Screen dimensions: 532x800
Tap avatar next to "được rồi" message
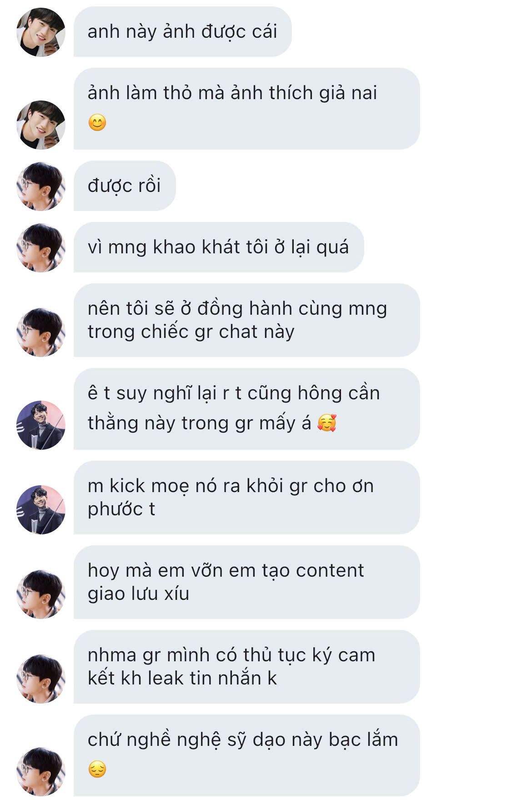(x=41, y=186)
